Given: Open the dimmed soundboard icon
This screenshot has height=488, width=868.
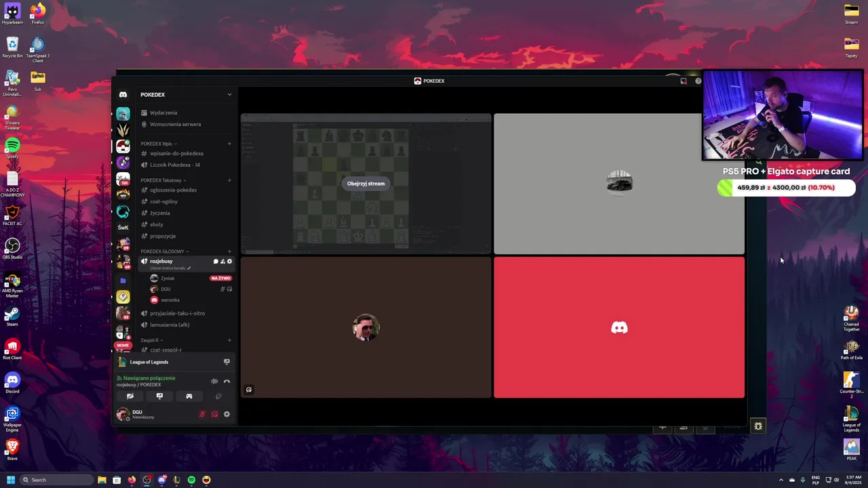Looking at the screenshot, I should click(x=218, y=396).
